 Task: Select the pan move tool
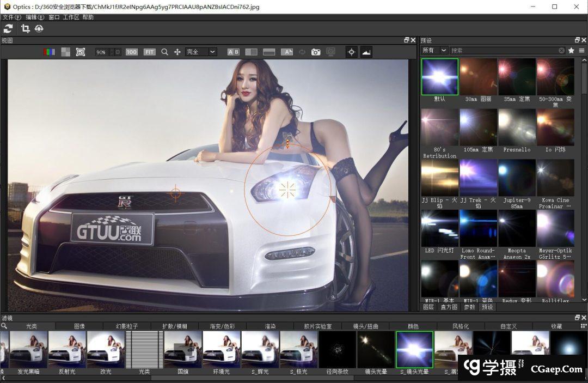(177, 52)
